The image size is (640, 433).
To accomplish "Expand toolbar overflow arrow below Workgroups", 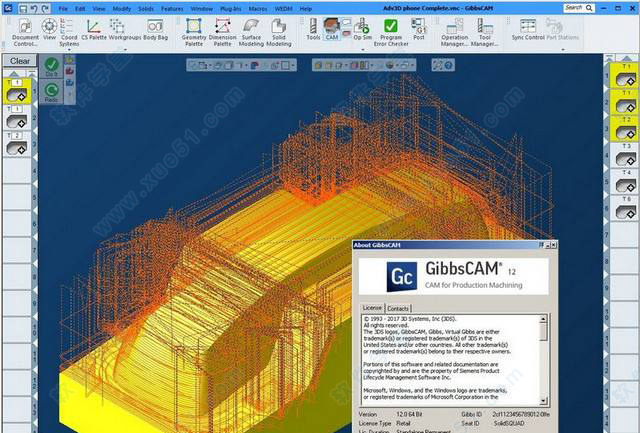I will coord(125,50).
